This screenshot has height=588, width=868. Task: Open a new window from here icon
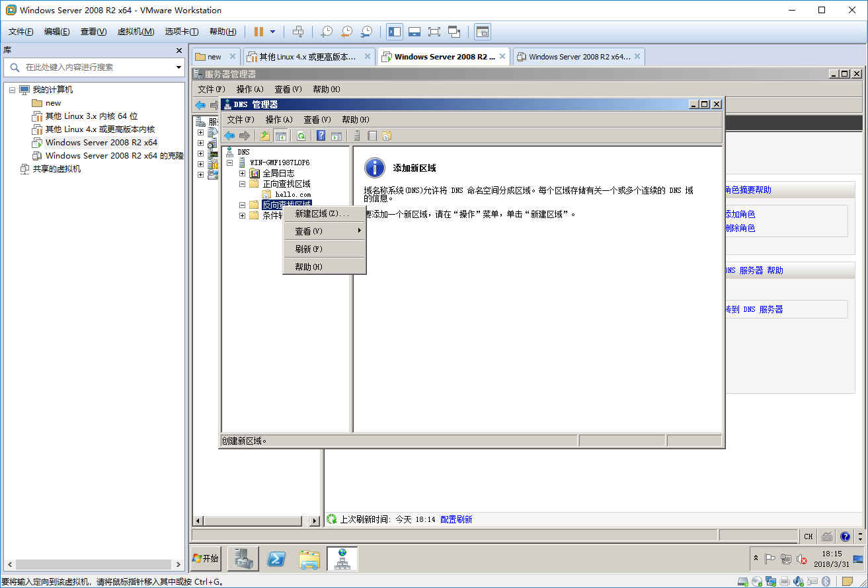point(337,135)
